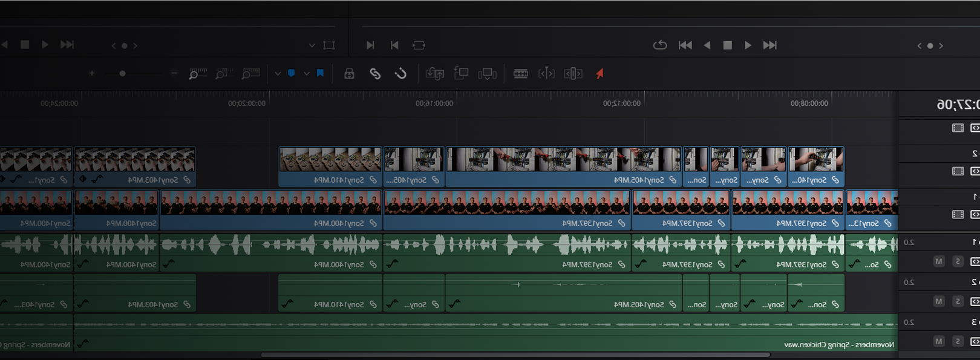Select the red arrow Selection Mode tool
Image resolution: width=980 pixels, height=360 pixels.
tap(599, 74)
